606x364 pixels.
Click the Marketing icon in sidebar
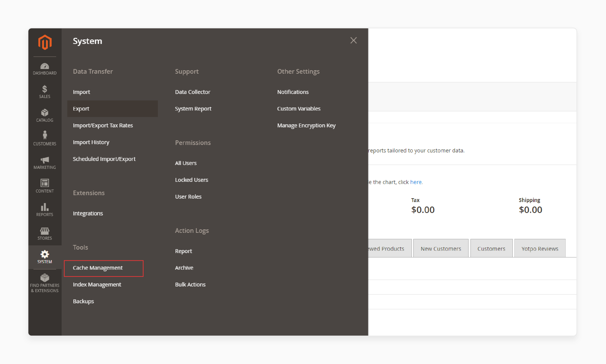[x=44, y=163]
